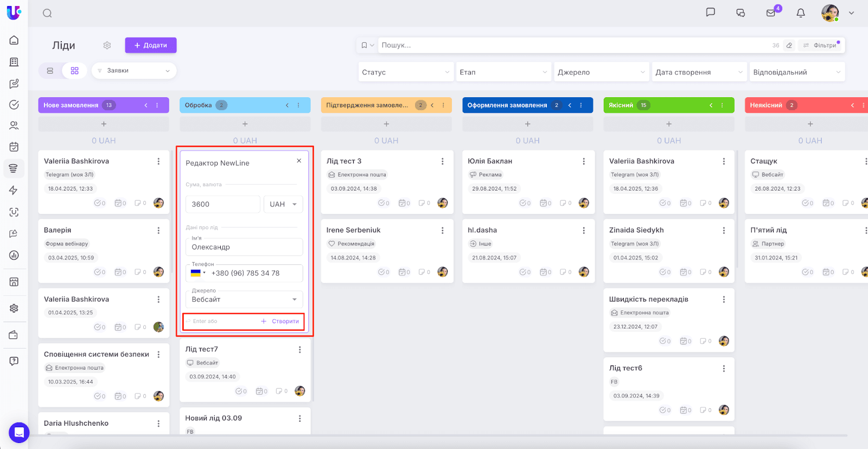Close the Редактор NewLine form
The height and width of the screenshot is (449, 868).
[299, 161]
